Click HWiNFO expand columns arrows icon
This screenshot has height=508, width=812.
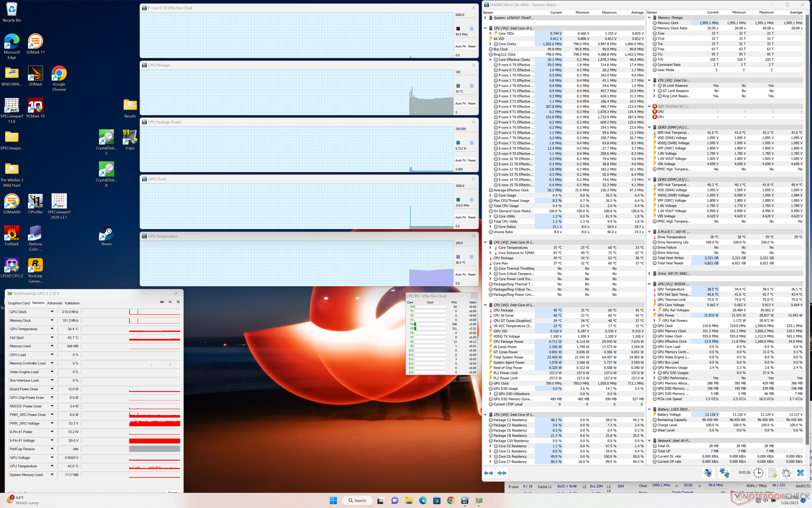tap(488, 473)
